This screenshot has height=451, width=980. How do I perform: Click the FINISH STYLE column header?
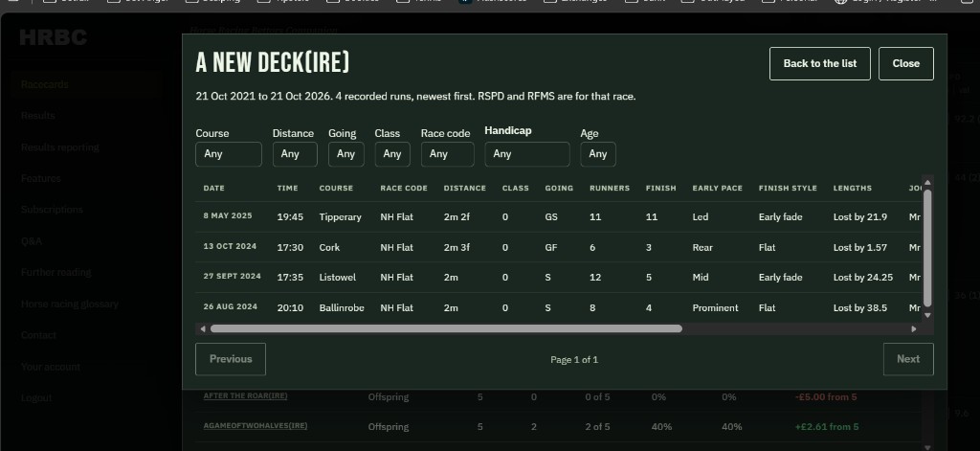pyautogui.click(x=788, y=188)
